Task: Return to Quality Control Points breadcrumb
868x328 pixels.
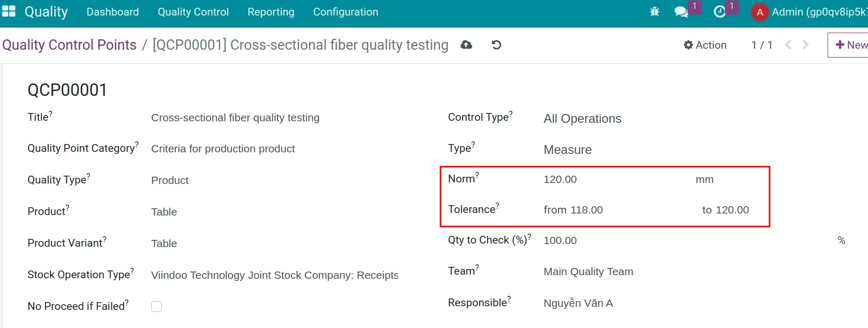Action: (x=69, y=45)
